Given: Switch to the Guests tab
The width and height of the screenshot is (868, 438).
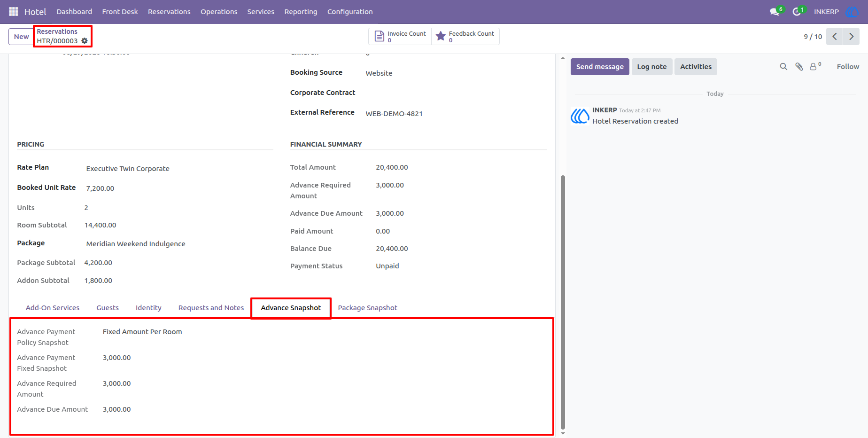Looking at the screenshot, I should pos(108,308).
